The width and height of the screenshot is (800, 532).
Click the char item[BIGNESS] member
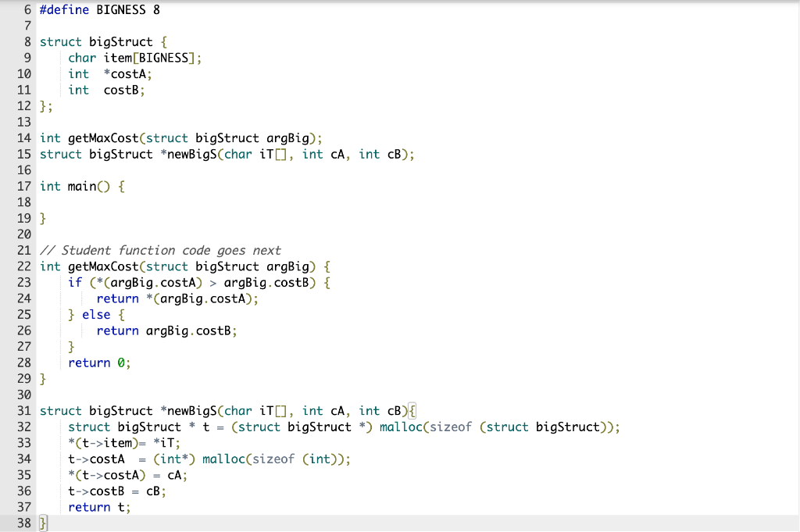[133, 57]
